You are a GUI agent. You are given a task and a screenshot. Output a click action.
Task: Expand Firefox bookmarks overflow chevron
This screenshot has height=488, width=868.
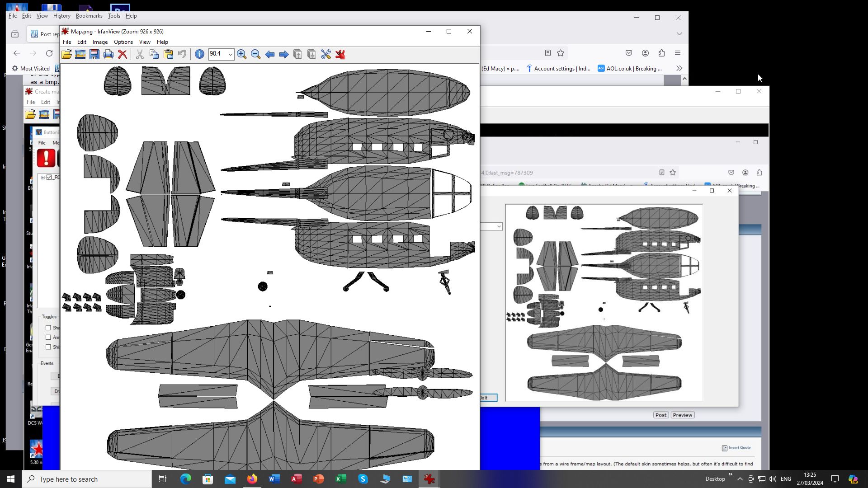coord(679,68)
